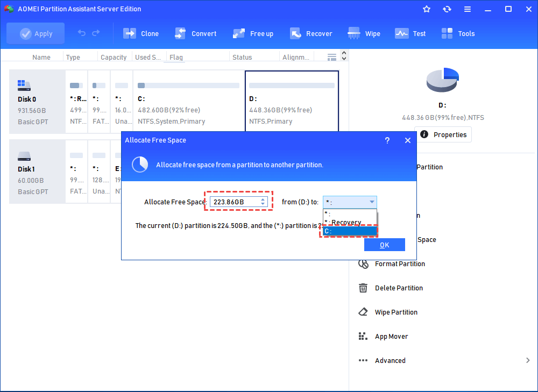Switch the partition list view mode icon
The image size is (538, 392).
click(332, 58)
